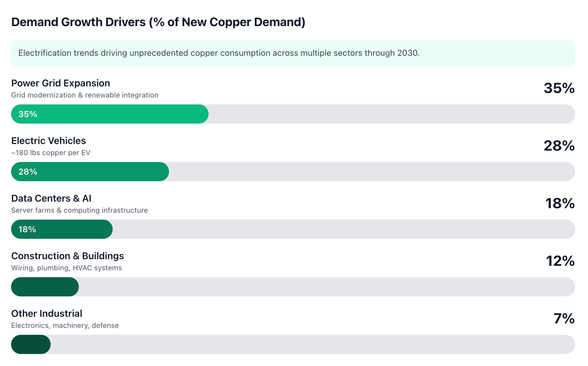Viewport: 588px width, 366px height.
Task: Select the Power Grid Expansion title
Action: (61, 83)
